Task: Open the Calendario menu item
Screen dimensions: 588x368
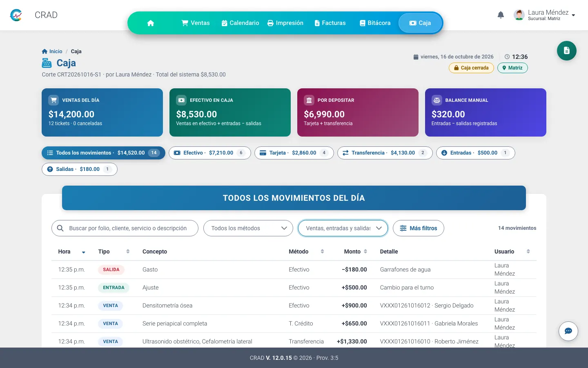Action: (x=240, y=23)
